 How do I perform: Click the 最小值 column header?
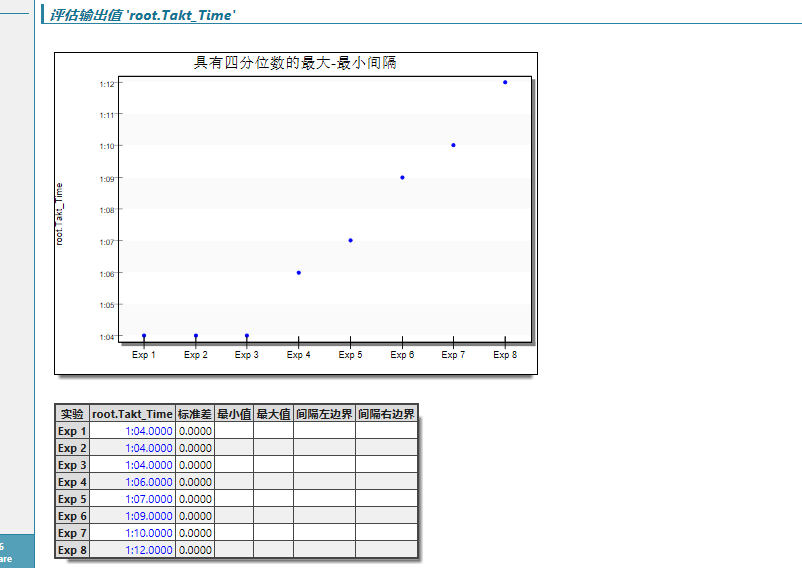234,414
